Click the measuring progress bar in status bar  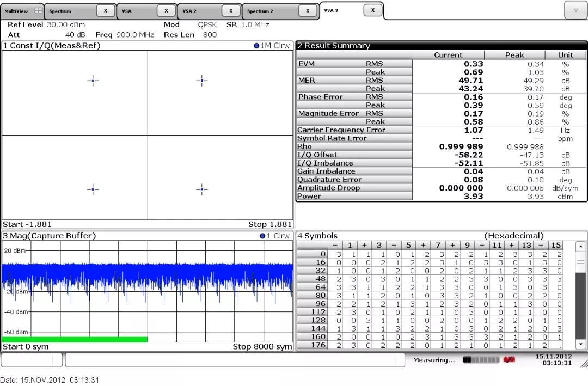coord(481,360)
